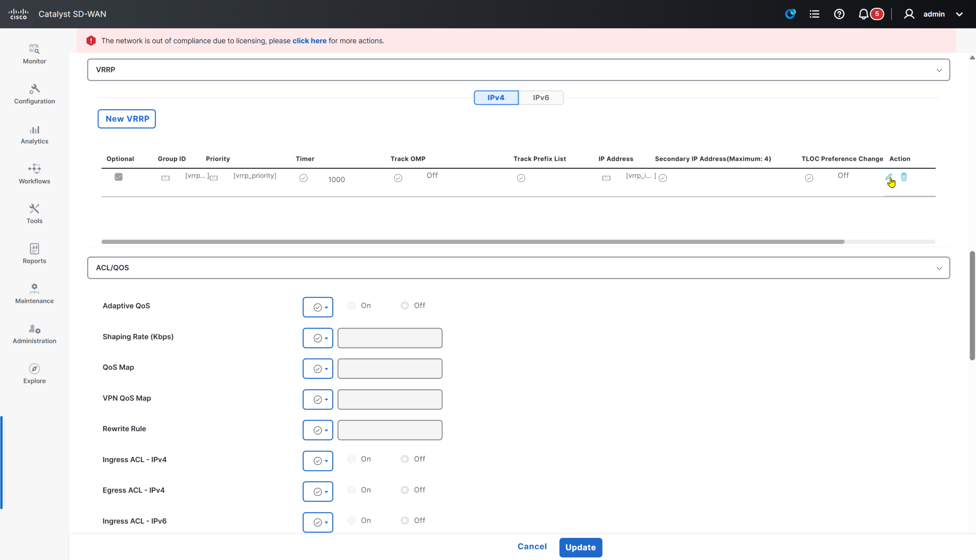Open the Monitor section icon
This screenshot has width=976, height=560.
[34, 49]
